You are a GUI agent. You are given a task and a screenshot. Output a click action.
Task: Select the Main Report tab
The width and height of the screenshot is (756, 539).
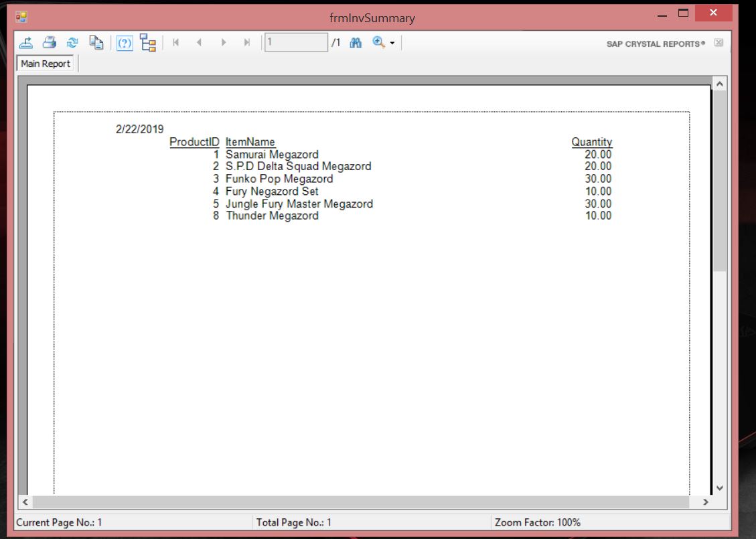pos(46,64)
